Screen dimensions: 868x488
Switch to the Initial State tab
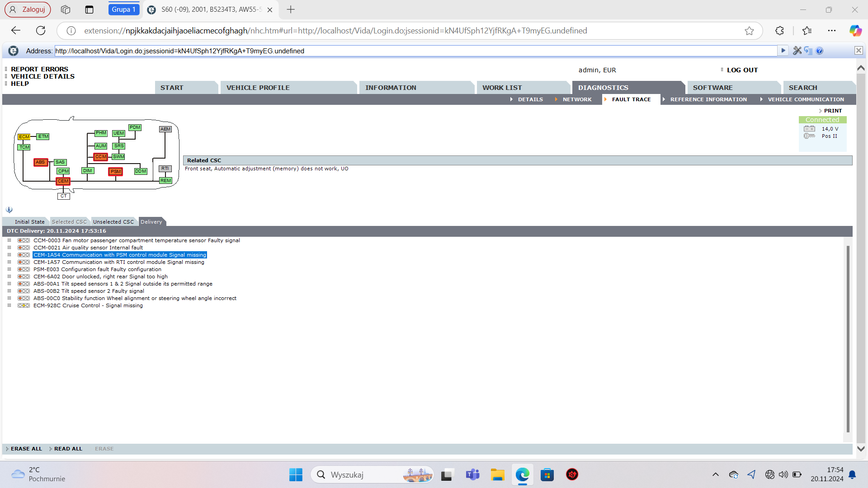(29, 222)
